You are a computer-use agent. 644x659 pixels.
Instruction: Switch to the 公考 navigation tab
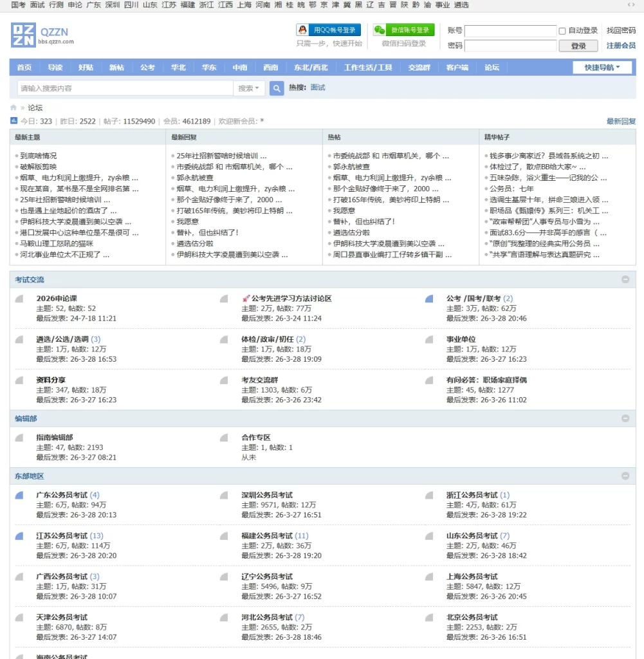(x=147, y=66)
